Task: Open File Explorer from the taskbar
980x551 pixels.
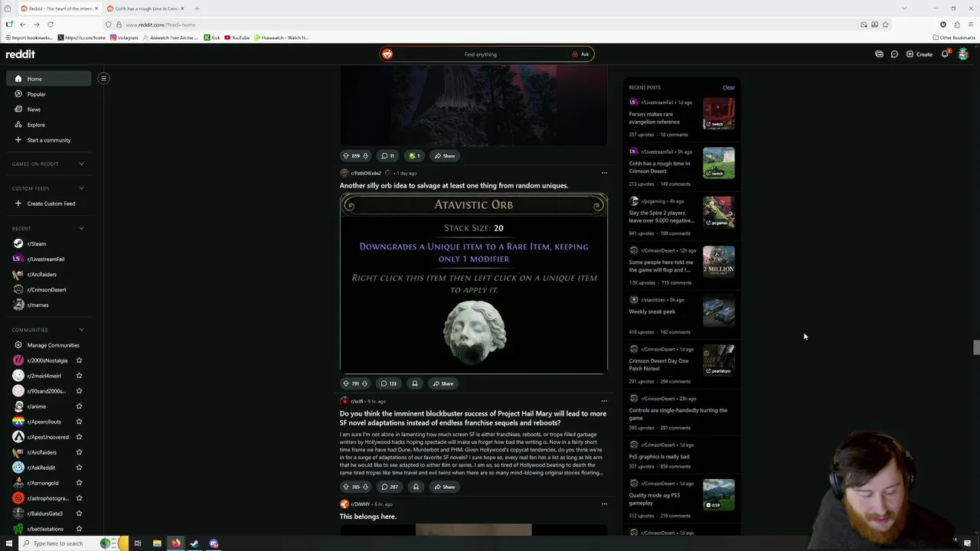Action: point(157,543)
